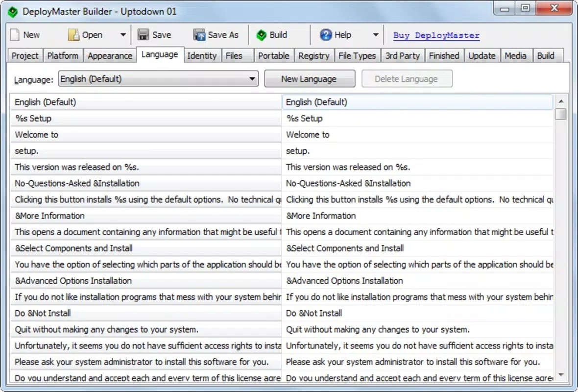Expand the Help button dropdown arrow
Screen dimensions: 578x392
375,35
